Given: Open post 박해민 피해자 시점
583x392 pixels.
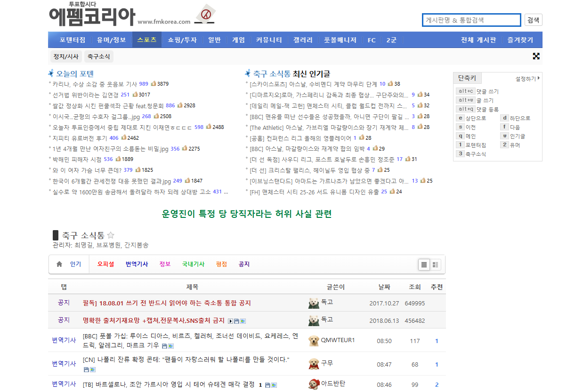Looking at the screenshot, I should click(77, 160).
